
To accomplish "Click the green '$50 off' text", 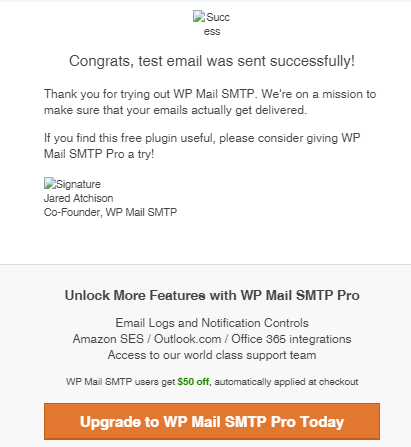I will coord(193,382).
